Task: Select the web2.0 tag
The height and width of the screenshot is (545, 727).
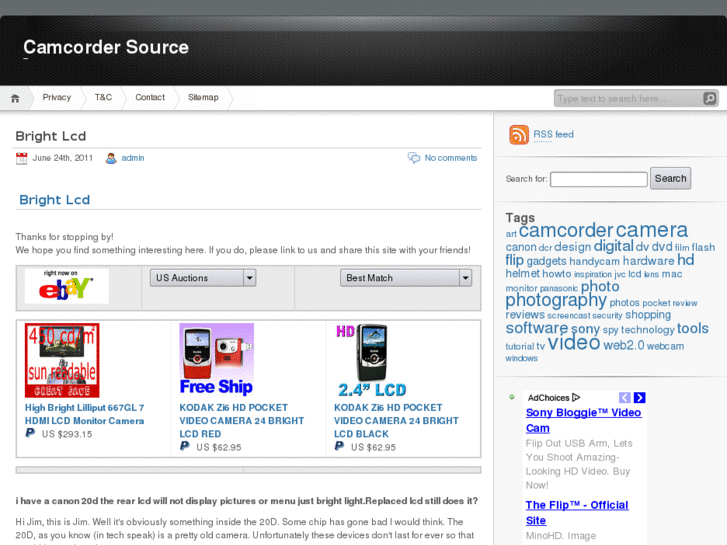Action: pos(624,346)
